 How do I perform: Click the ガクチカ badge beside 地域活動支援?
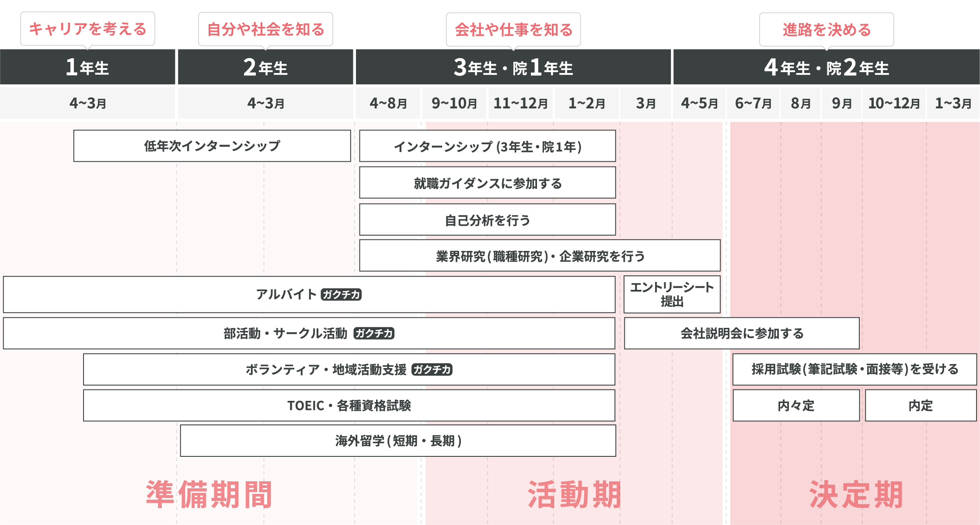click(432, 370)
